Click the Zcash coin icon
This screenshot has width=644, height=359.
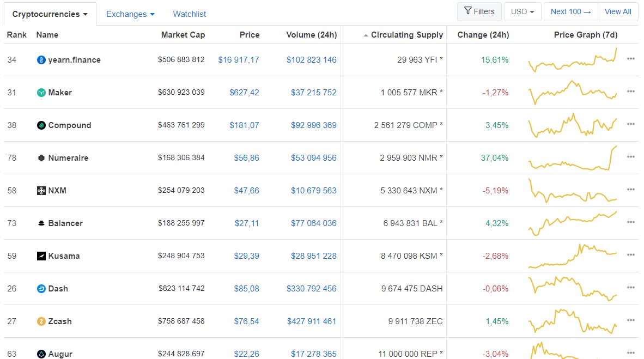point(41,321)
